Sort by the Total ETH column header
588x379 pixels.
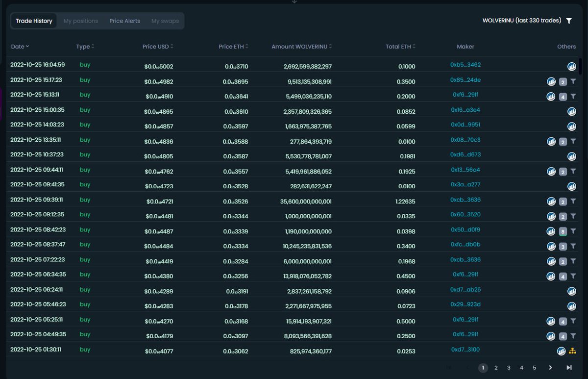[x=401, y=47]
